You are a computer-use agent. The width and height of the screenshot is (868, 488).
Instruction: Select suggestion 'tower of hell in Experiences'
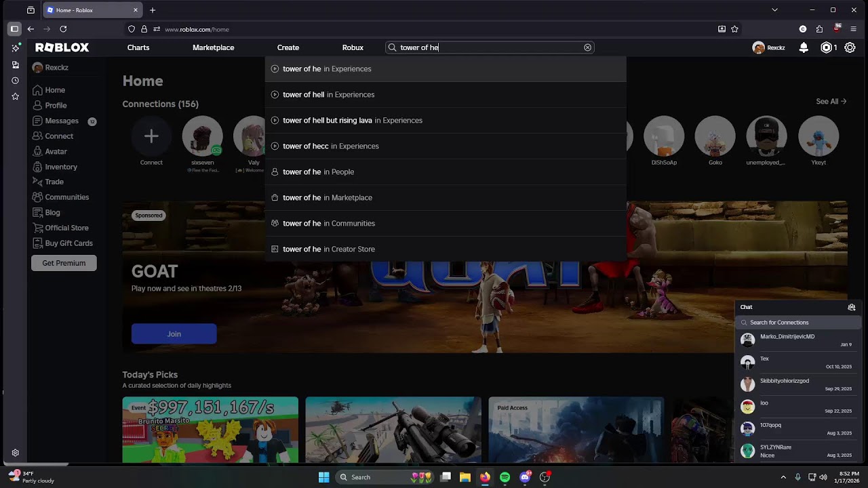[x=446, y=94]
